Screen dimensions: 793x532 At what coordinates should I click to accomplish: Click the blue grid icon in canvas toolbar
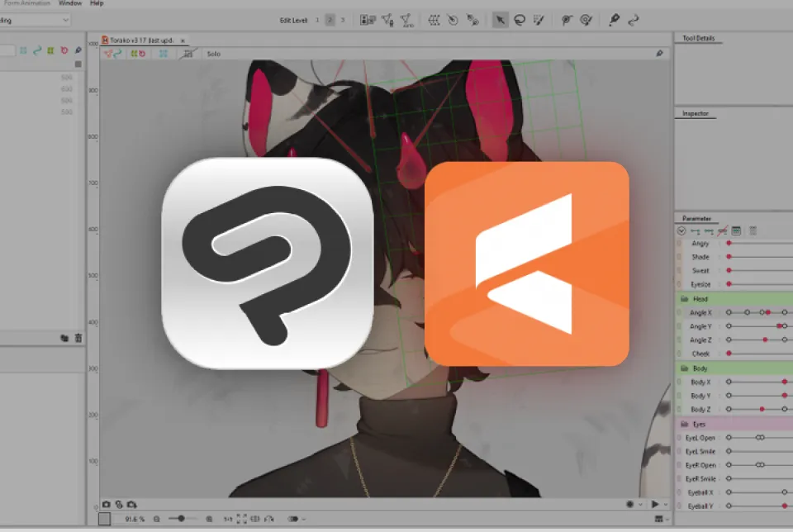(x=164, y=53)
